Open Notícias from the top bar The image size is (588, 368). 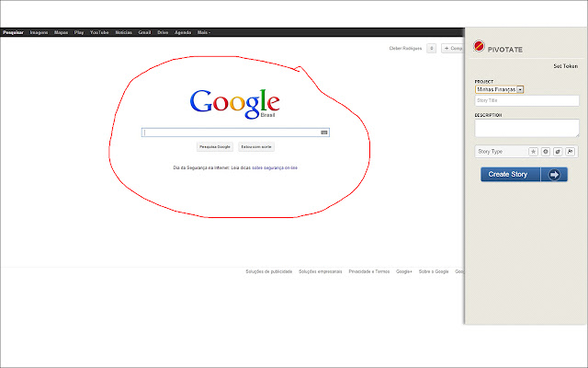click(124, 33)
